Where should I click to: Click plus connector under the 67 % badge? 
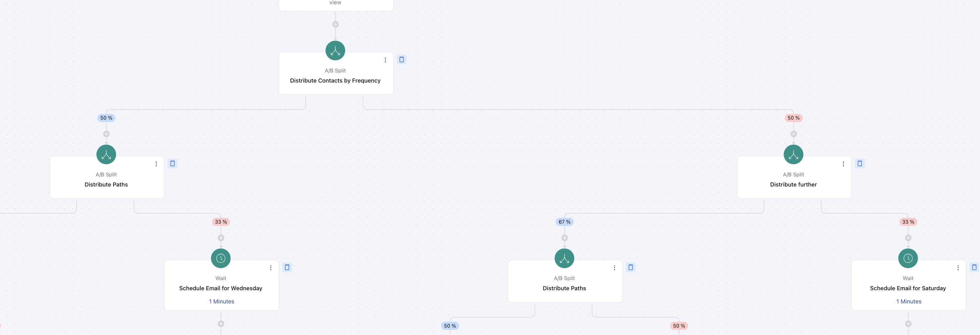point(565,238)
